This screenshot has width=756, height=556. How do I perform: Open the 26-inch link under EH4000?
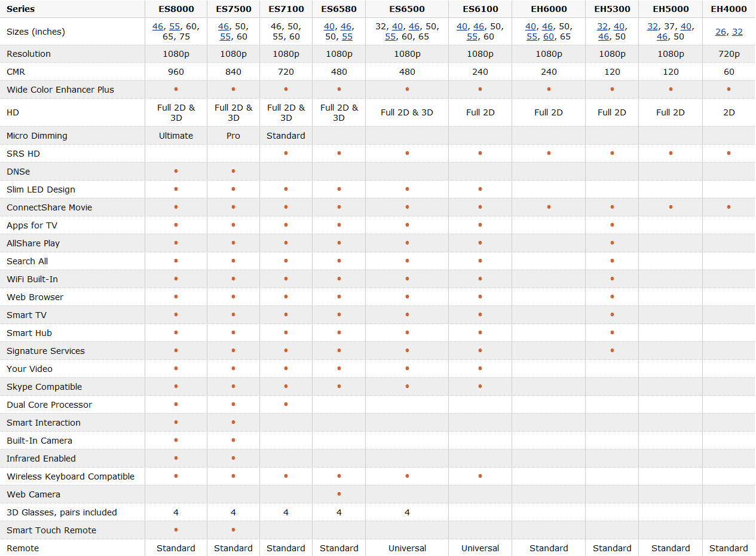pos(721,32)
